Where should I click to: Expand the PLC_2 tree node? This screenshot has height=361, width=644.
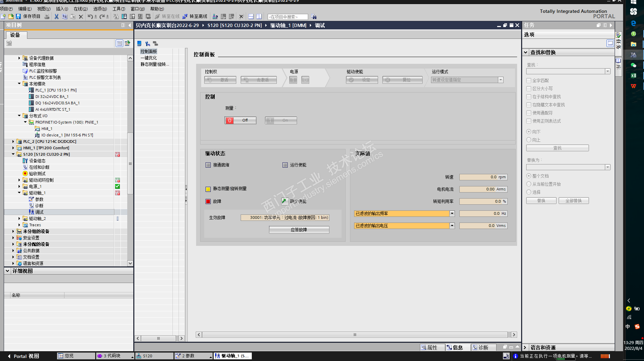(x=13, y=141)
